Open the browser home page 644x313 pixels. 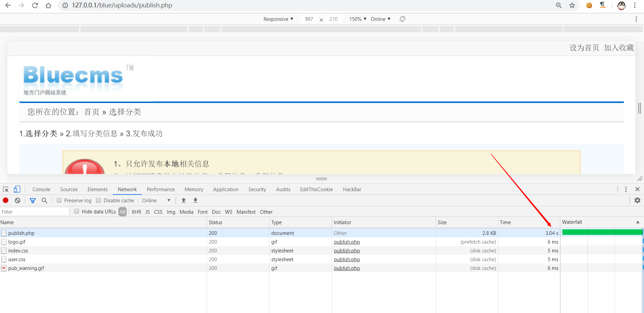pyautogui.click(x=48, y=5)
